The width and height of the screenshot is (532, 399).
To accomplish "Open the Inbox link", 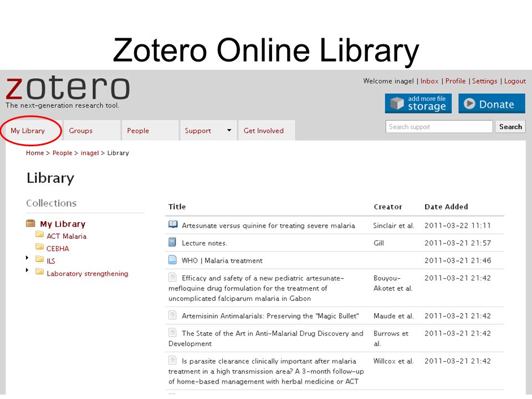I will pyautogui.click(x=429, y=81).
